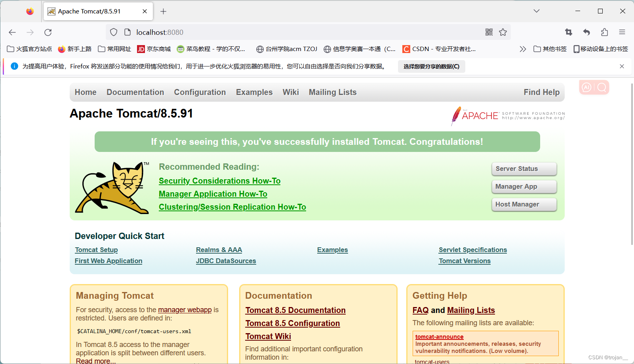Open Security Considerations How-To link
Image resolution: width=634 pixels, height=364 pixels.
coord(219,181)
